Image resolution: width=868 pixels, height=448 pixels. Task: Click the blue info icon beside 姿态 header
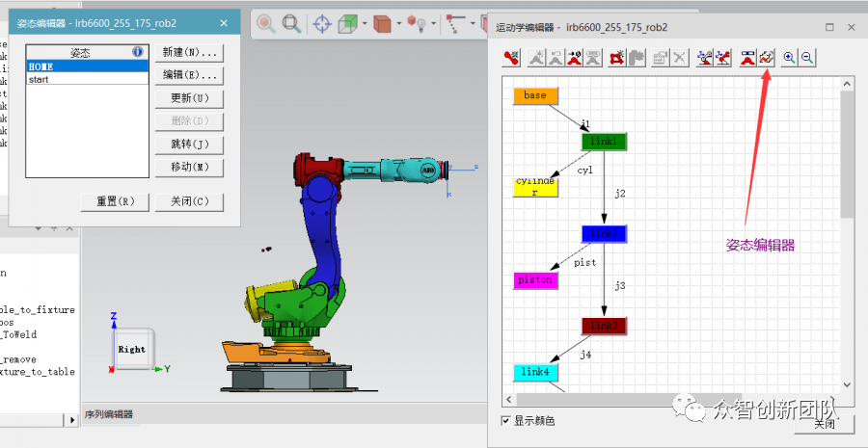[x=138, y=52]
